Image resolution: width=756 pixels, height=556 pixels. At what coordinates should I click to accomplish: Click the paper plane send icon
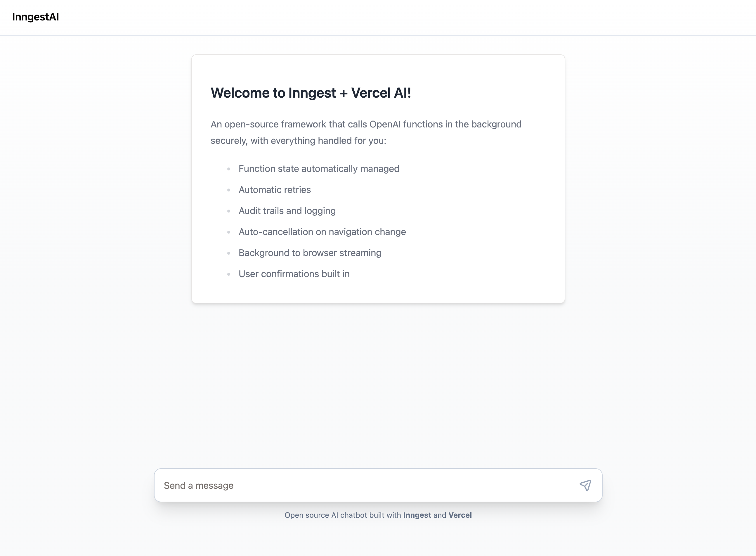click(x=585, y=485)
